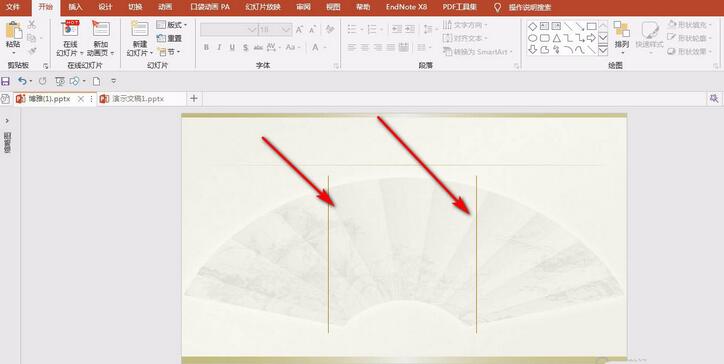The image size is (724, 364).
Task: Toggle strikethrough (abc)
Action: point(258,47)
